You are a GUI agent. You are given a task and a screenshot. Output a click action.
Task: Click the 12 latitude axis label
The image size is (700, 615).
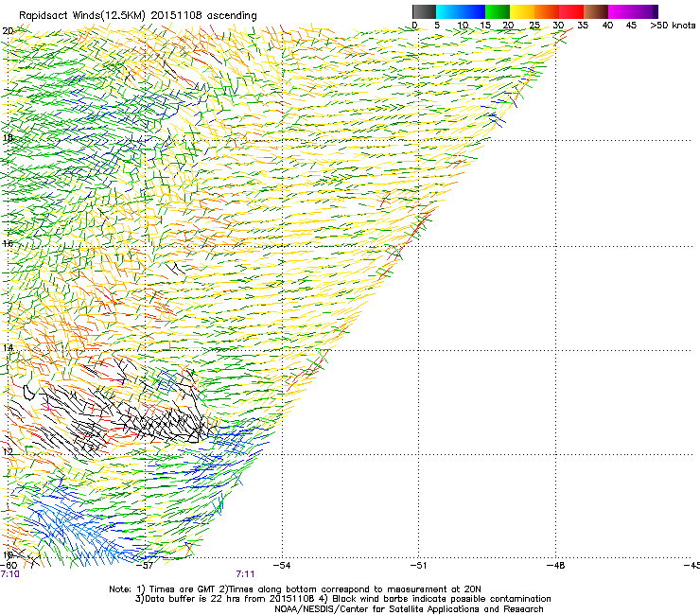coord(8,451)
